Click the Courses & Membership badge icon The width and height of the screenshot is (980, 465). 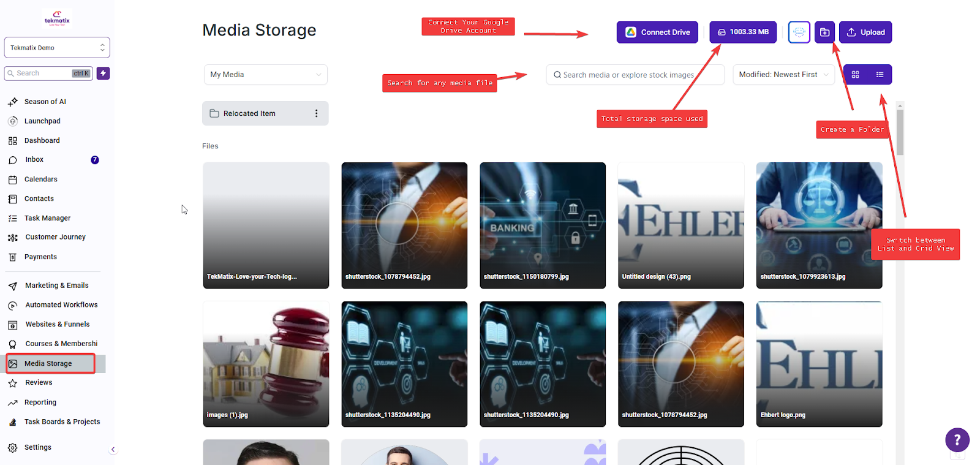(13, 344)
